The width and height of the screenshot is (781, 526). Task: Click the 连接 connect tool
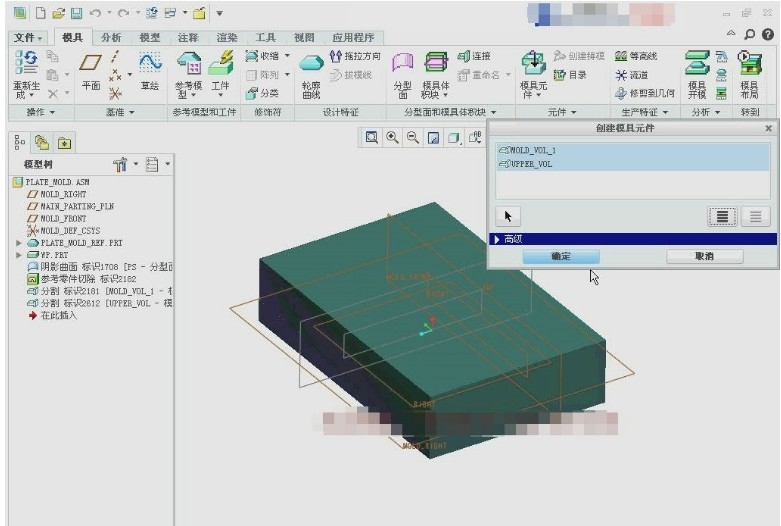[474, 56]
